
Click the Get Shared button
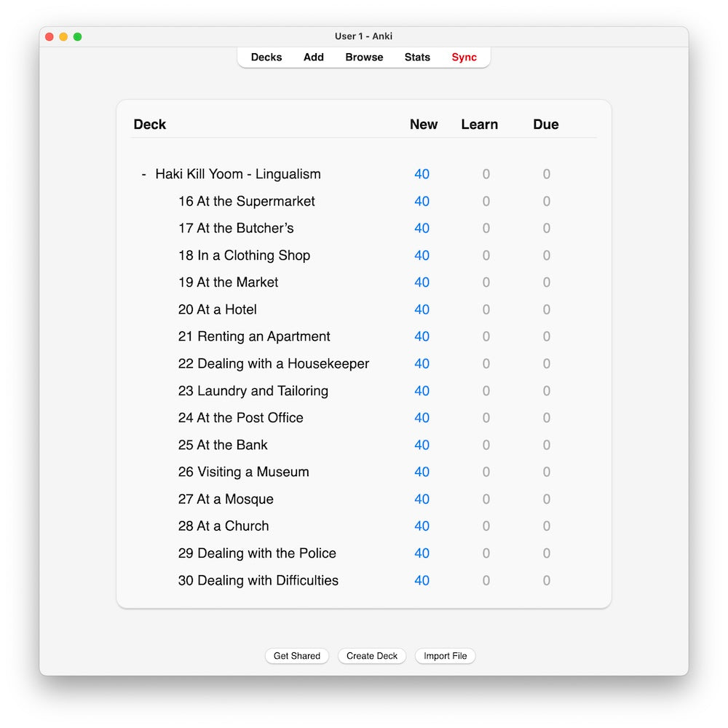coord(296,656)
